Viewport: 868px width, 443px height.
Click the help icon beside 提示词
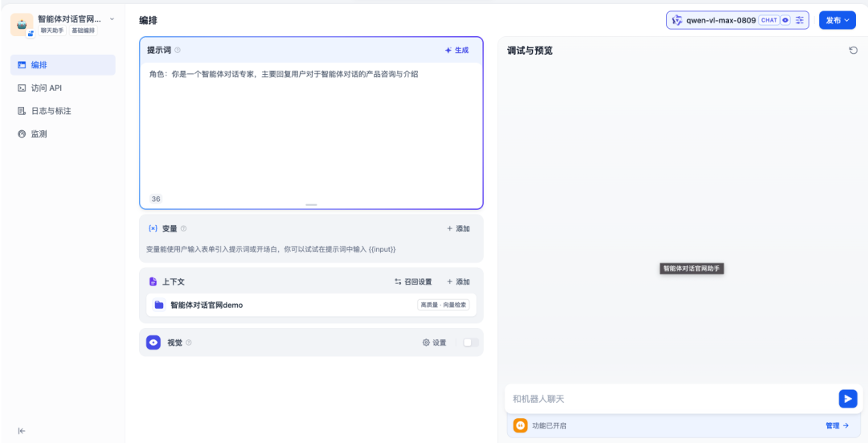pyautogui.click(x=178, y=51)
